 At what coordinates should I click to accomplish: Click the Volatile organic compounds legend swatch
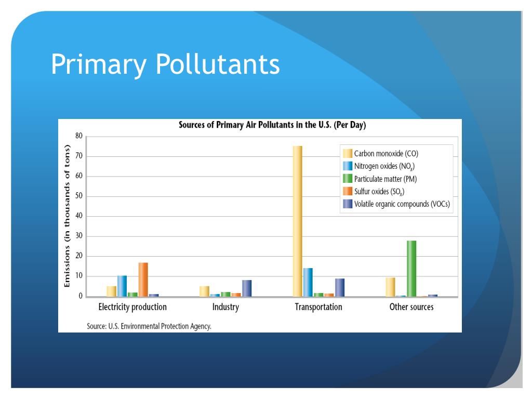pos(348,204)
